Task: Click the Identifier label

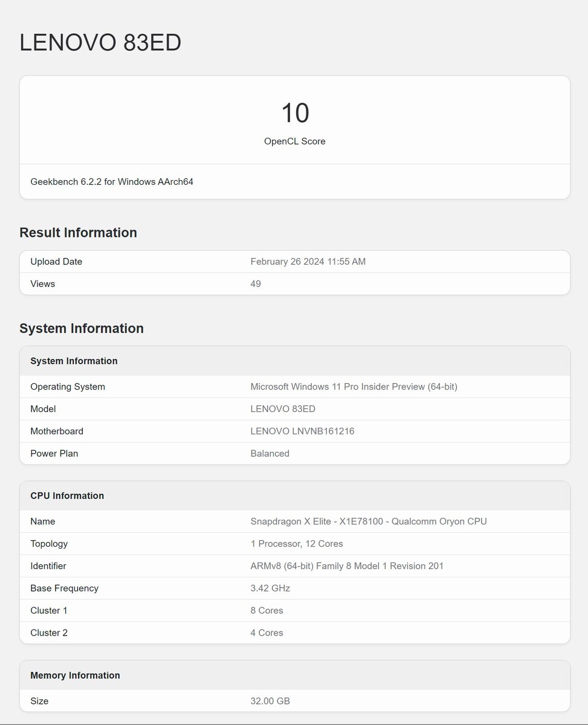Action: tap(48, 566)
